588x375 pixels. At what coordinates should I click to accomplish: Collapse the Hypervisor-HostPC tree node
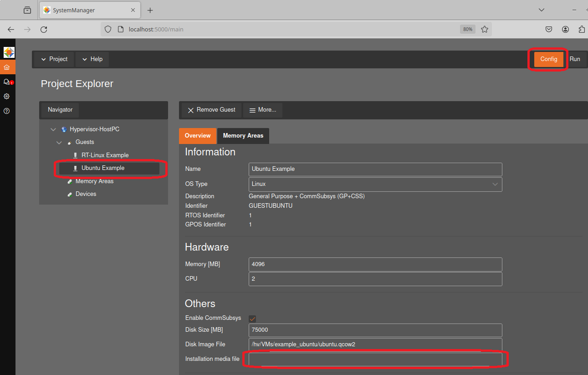point(53,129)
